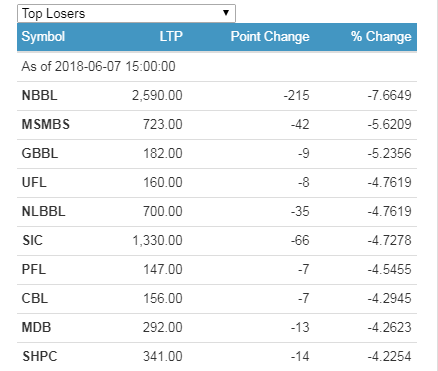Image resolution: width=438 pixels, height=371 pixels.
Task: Click the dropdown arrow beside Top Losers
Action: click(x=226, y=13)
